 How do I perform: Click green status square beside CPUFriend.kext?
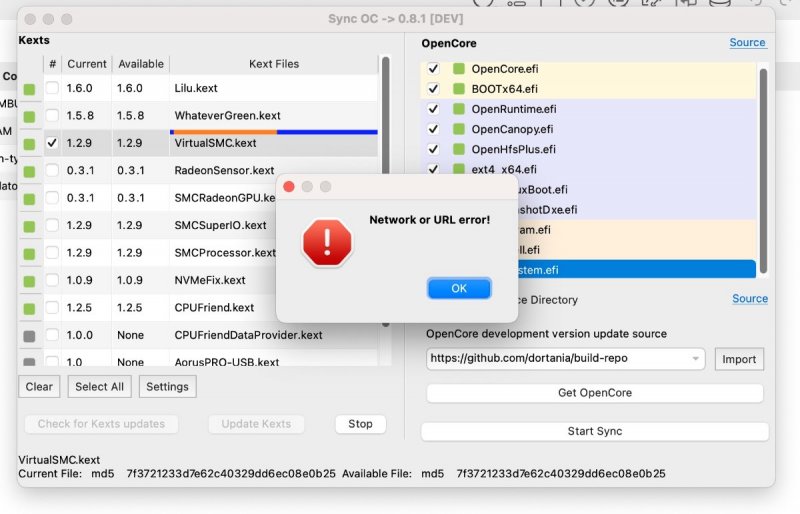(x=30, y=309)
